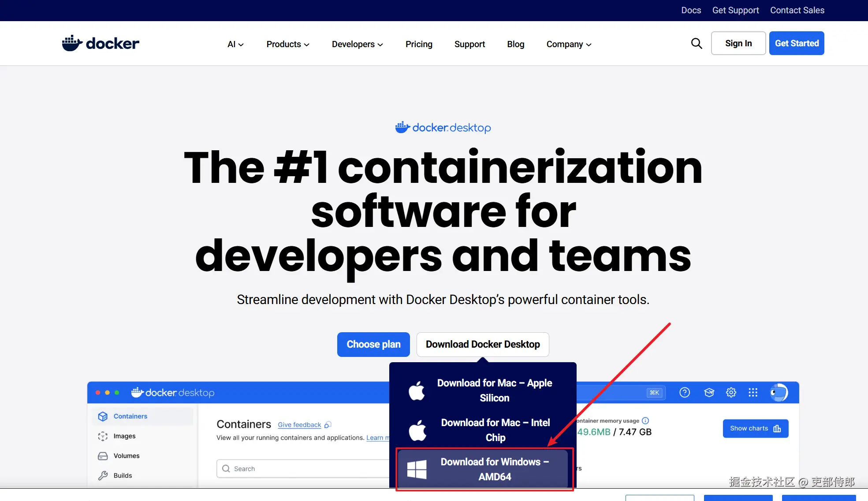Open the Developers dropdown menu
Image resolution: width=868 pixels, height=501 pixels.
pos(357,44)
